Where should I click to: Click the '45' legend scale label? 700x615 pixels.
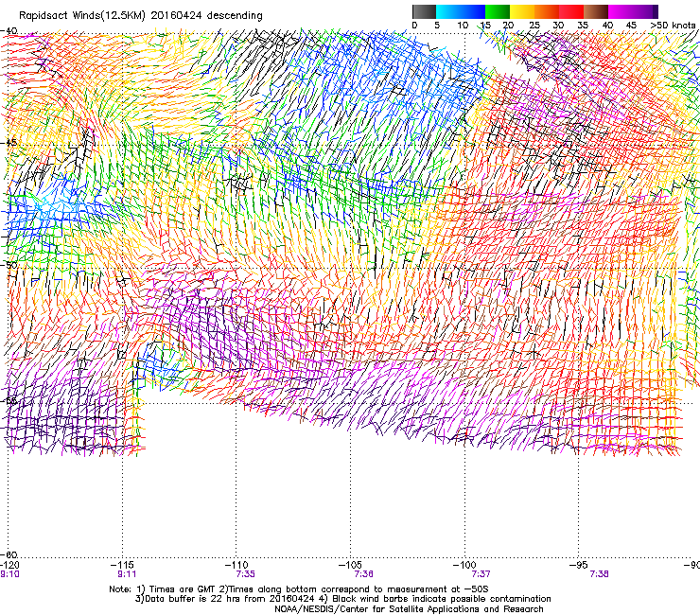click(631, 26)
